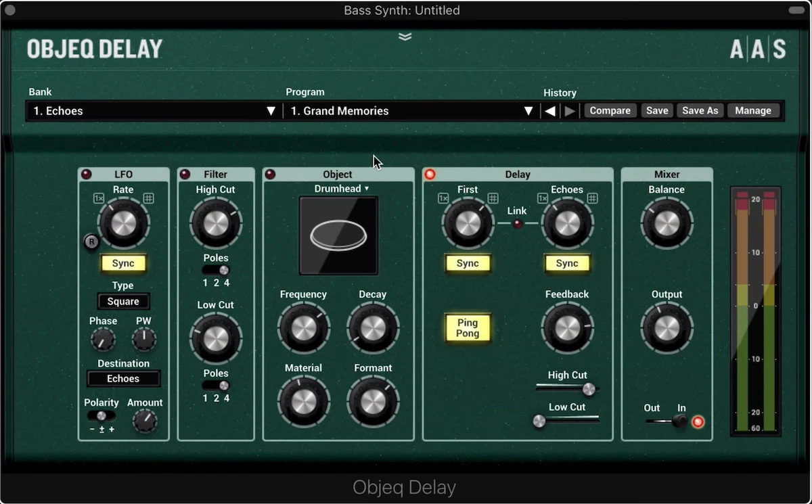Click the Delay Echoes time knob
The height and width of the screenshot is (504, 812).
tap(567, 224)
